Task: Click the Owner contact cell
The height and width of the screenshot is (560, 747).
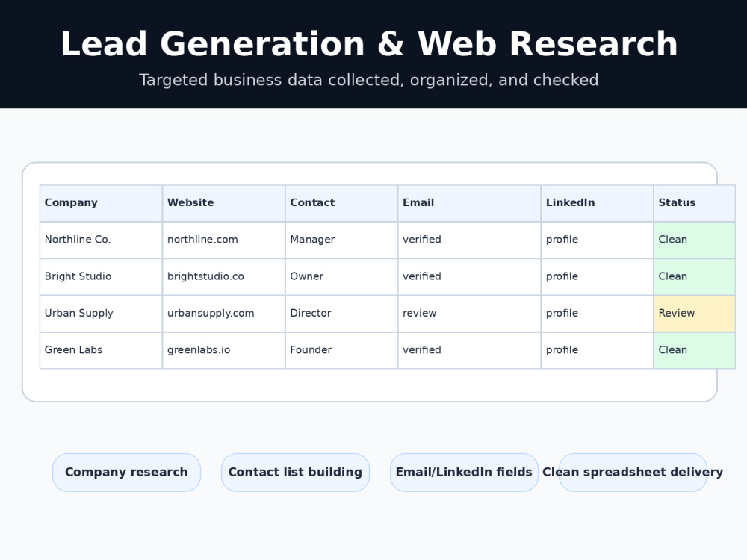Action: (341, 277)
